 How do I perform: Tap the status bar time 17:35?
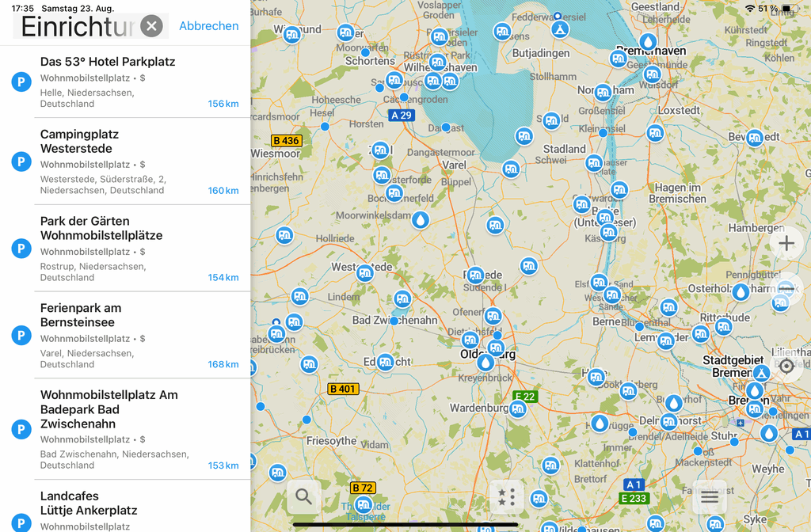click(x=23, y=9)
